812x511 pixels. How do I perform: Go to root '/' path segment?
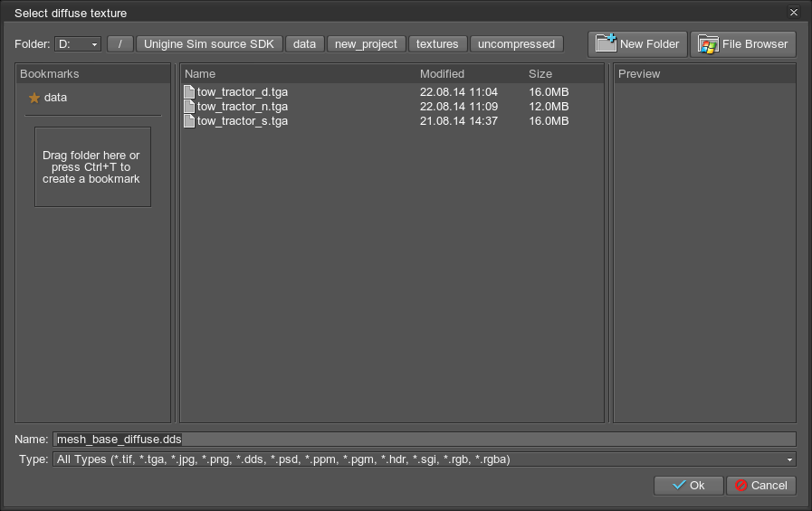point(120,44)
